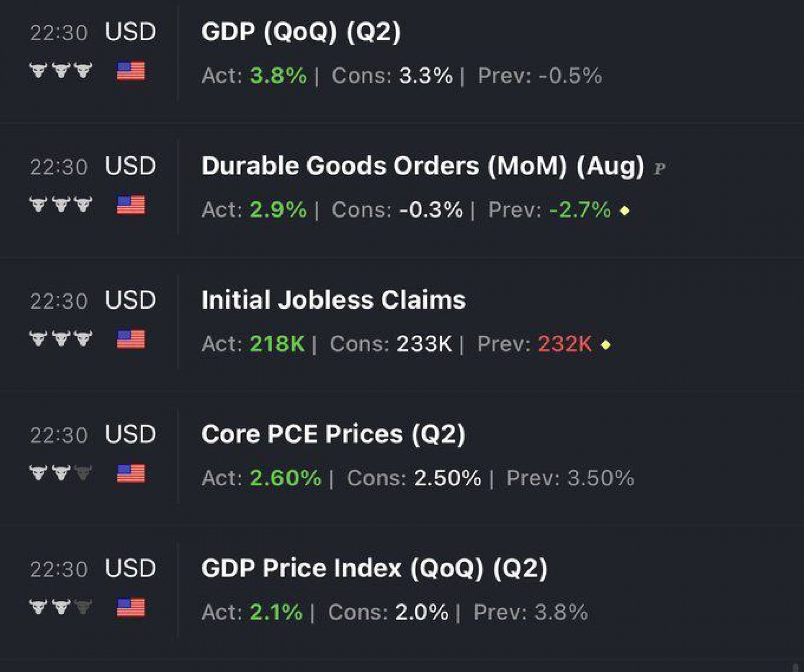Click actual value 218K for Jobless Claims
The height and width of the screenshot is (672, 804).
pyautogui.click(x=277, y=344)
